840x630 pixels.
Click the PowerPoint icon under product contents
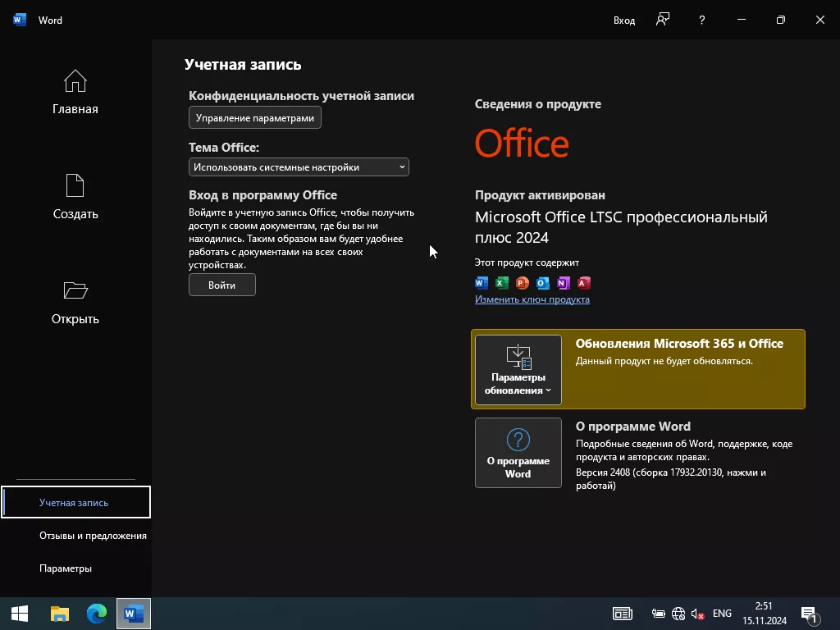coord(523,283)
